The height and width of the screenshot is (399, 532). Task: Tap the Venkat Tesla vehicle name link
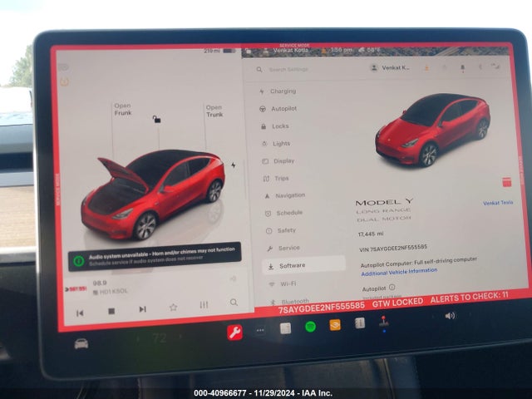pyautogui.click(x=498, y=203)
